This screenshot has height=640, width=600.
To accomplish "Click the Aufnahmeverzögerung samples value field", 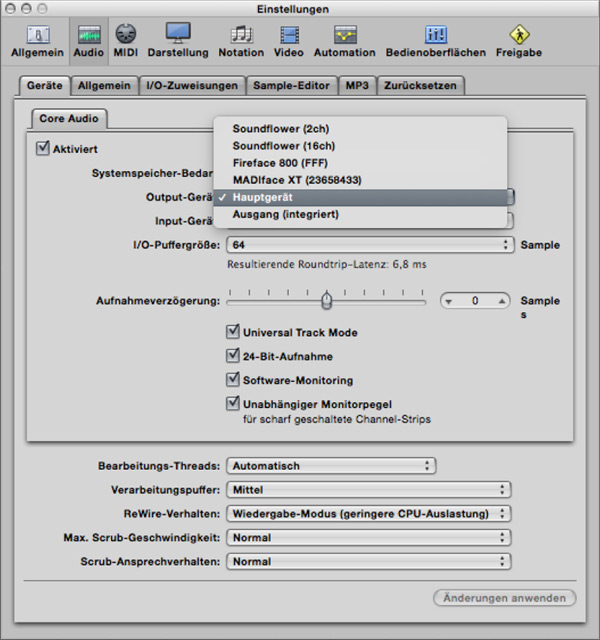I will [475, 300].
